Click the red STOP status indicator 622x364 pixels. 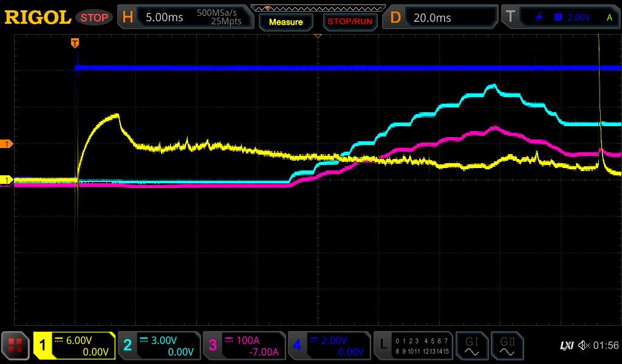coord(94,18)
